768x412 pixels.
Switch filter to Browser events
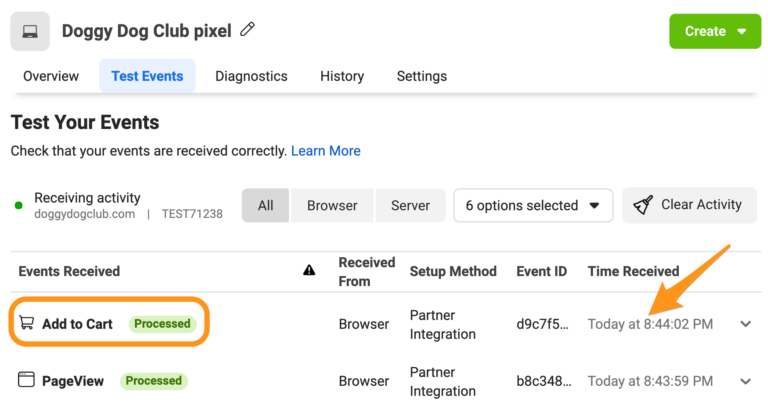point(332,205)
